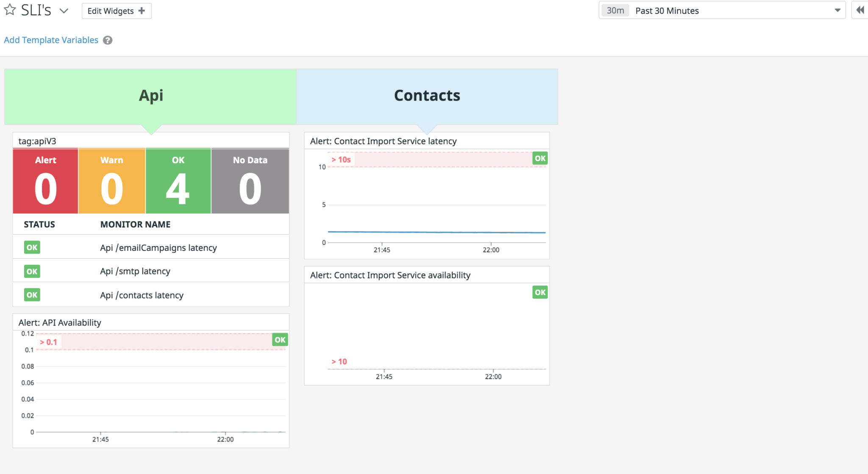Click the Edit Widgets button
This screenshot has height=474, width=868.
coord(116,11)
